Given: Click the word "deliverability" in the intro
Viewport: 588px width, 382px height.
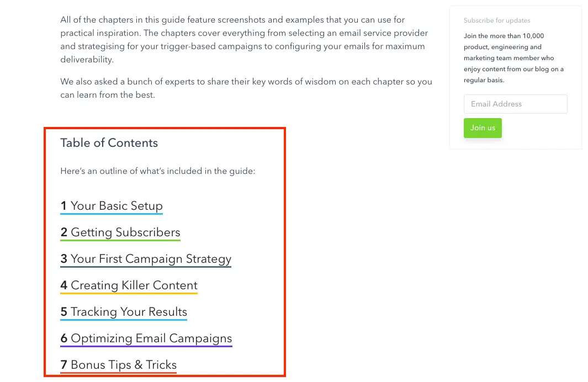Looking at the screenshot, I should coord(87,60).
